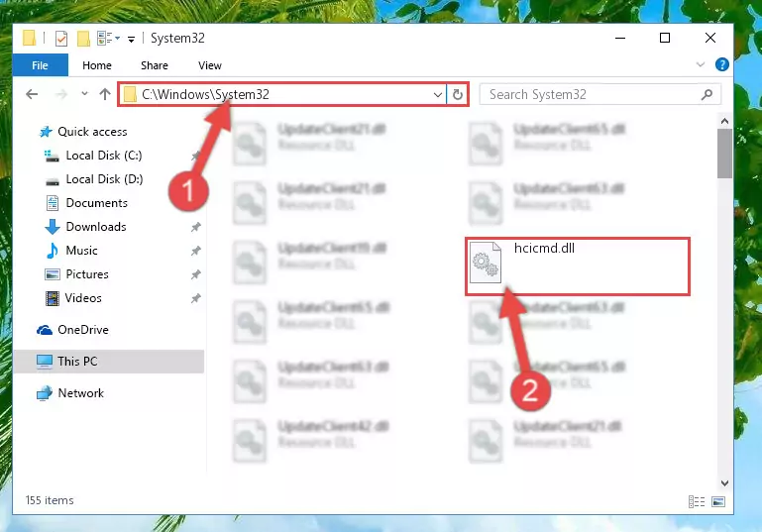This screenshot has width=762, height=532.
Task: Click the scroll up arrow of file list
Action: coord(724,121)
